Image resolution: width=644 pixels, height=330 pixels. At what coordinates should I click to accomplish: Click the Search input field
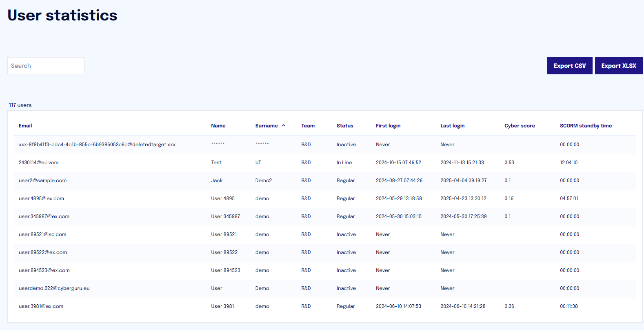[x=46, y=66]
